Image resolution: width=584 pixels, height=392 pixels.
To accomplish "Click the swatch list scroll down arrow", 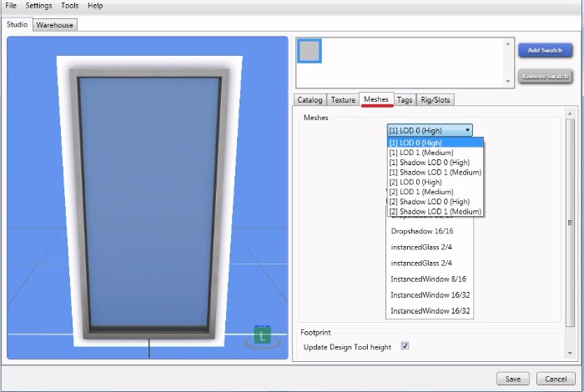I will click(x=509, y=82).
